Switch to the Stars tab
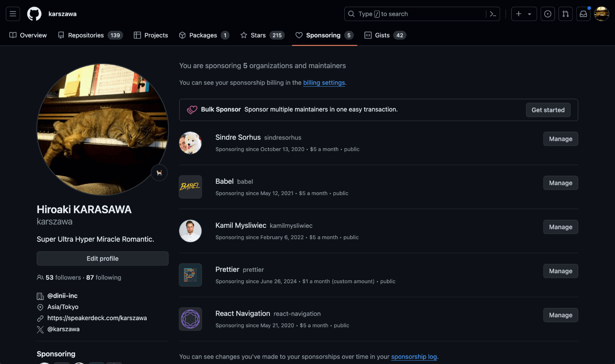 (263, 35)
